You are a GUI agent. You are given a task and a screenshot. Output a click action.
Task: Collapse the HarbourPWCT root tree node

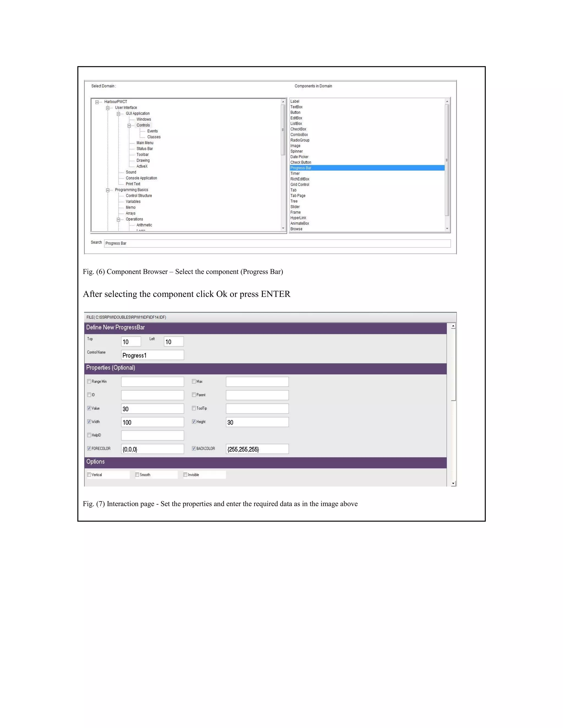tap(97, 102)
